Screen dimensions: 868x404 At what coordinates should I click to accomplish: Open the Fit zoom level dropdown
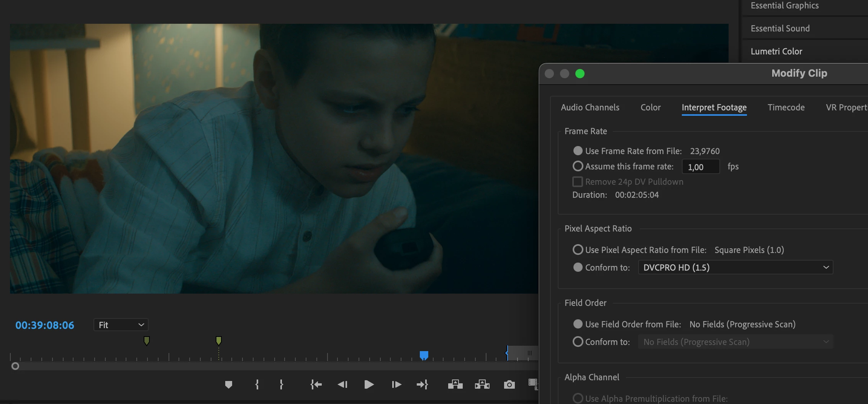click(121, 325)
